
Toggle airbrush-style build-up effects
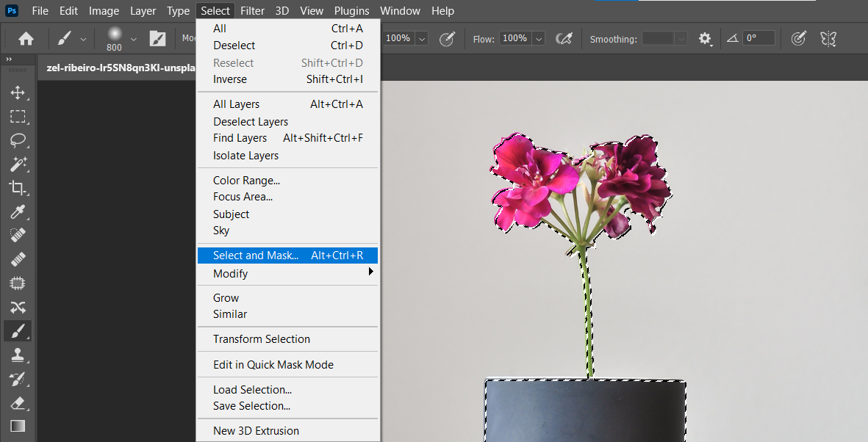click(x=564, y=39)
